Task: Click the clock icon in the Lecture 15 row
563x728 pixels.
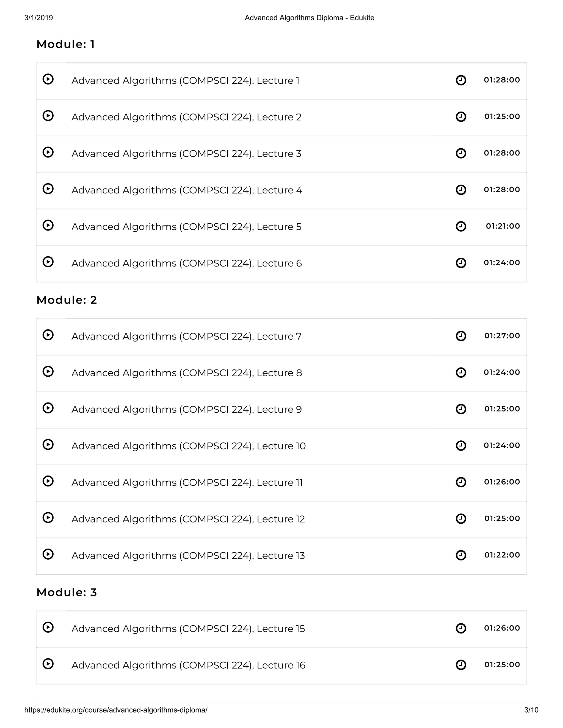Action: coord(461,628)
